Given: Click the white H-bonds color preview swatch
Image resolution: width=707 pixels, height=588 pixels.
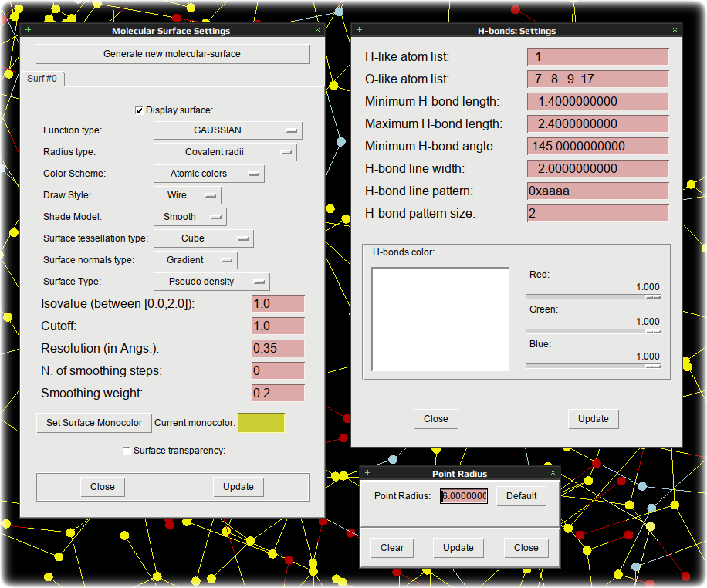Looking at the screenshot, I should 441,319.
